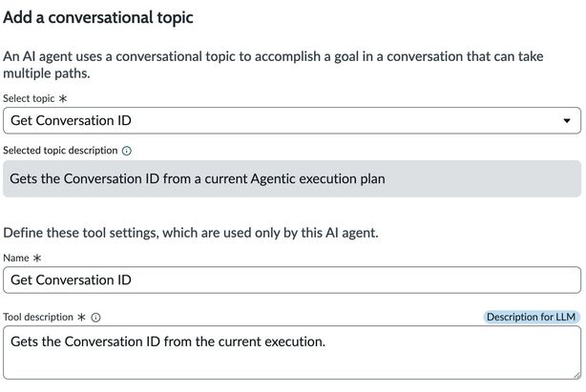
Task: Click info icon beside Selected topic description
Action: coord(127,151)
